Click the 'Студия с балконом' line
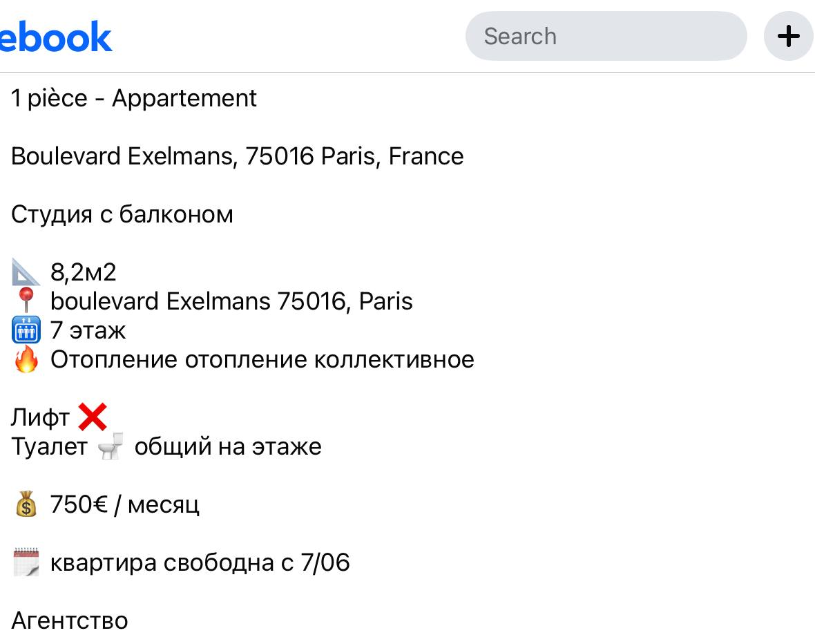The width and height of the screenshot is (815, 644). (122, 214)
